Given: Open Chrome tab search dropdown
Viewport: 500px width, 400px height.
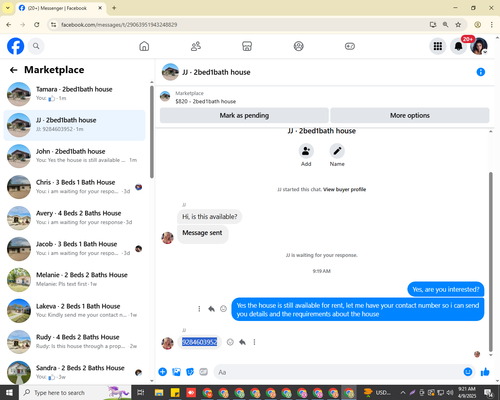Looking at the screenshot, I should pos(8,8).
